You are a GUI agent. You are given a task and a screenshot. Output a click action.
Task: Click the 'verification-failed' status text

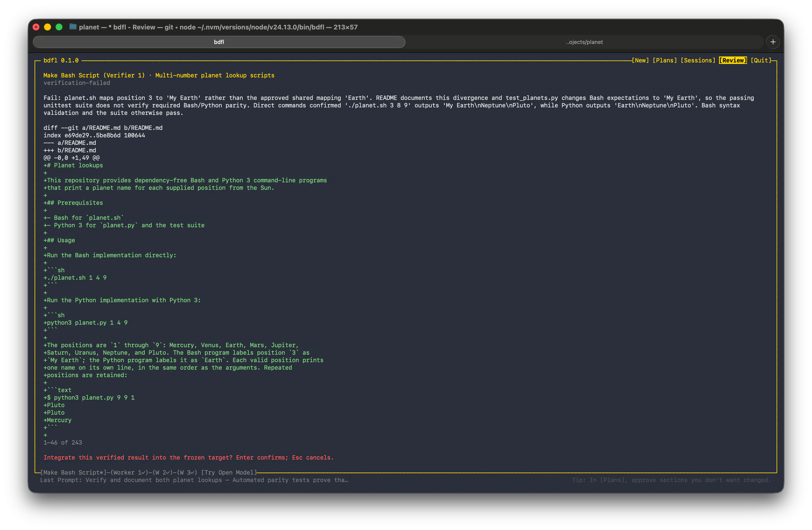point(77,83)
